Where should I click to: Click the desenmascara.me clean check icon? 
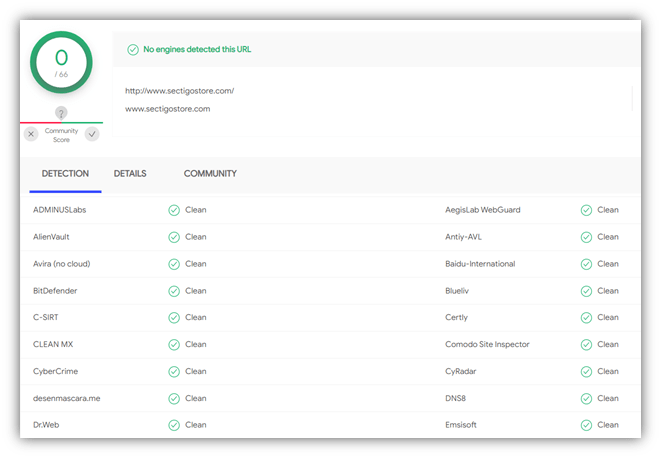pyautogui.click(x=174, y=399)
